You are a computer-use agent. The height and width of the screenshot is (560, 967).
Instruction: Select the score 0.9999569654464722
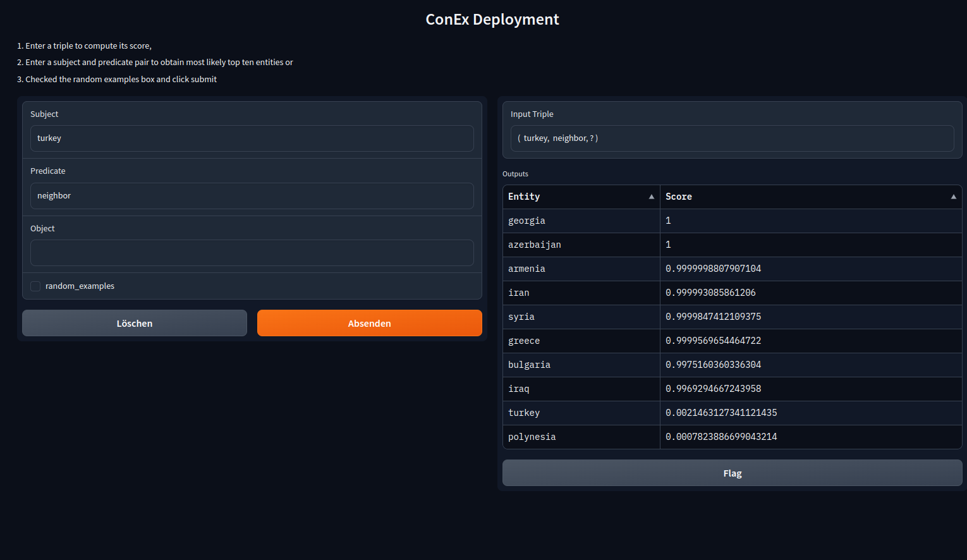[x=811, y=341]
